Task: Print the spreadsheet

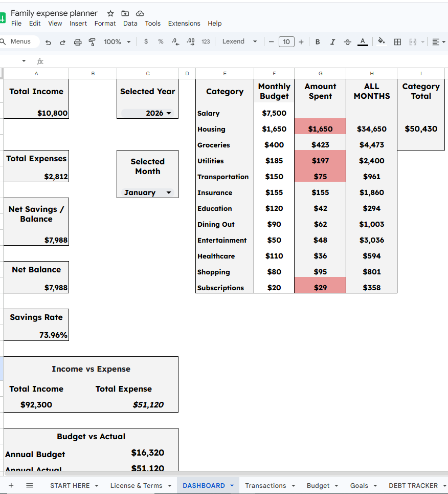Action: (77, 42)
